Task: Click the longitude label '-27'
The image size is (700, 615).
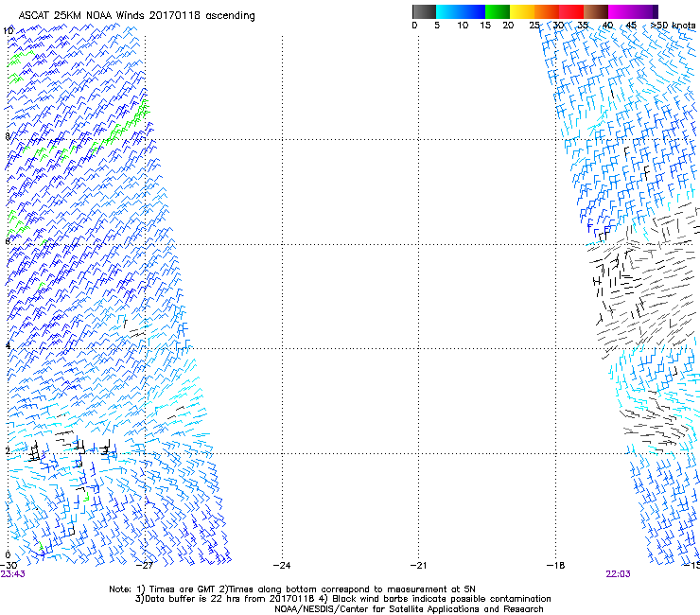Action: point(144,566)
